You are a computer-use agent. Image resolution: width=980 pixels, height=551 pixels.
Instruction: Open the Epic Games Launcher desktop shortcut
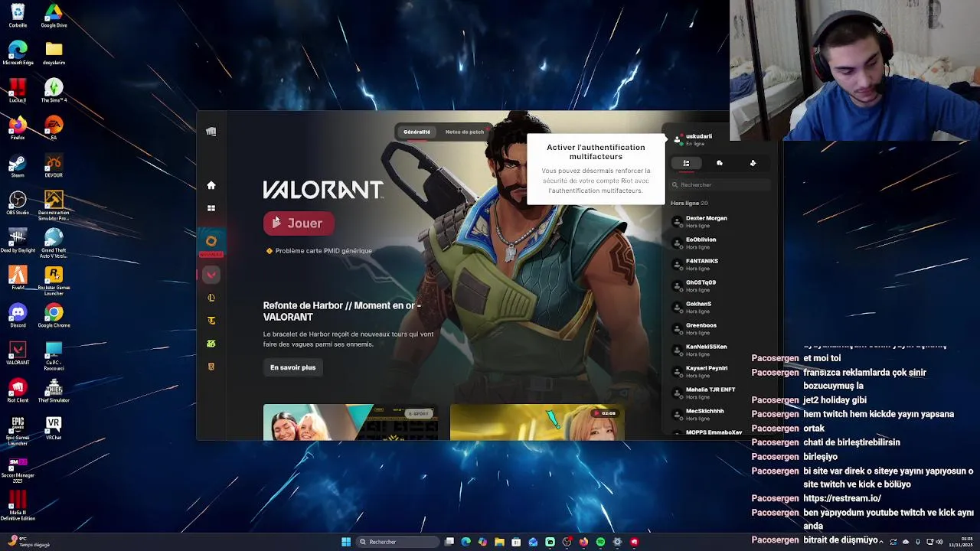click(x=18, y=430)
